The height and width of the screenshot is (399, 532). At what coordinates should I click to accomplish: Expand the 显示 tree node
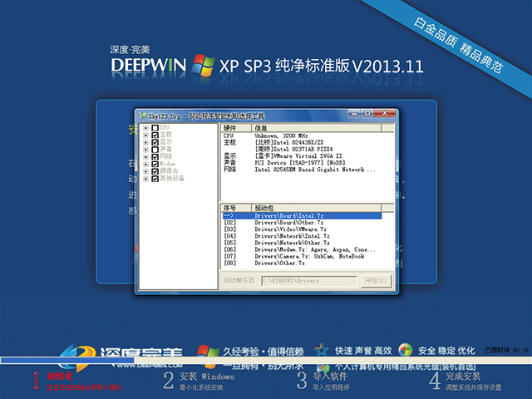(145, 142)
